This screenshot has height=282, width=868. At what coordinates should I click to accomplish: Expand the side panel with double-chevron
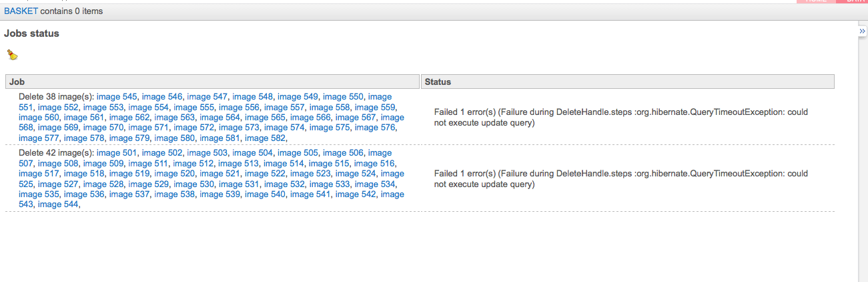tap(862, 31)
